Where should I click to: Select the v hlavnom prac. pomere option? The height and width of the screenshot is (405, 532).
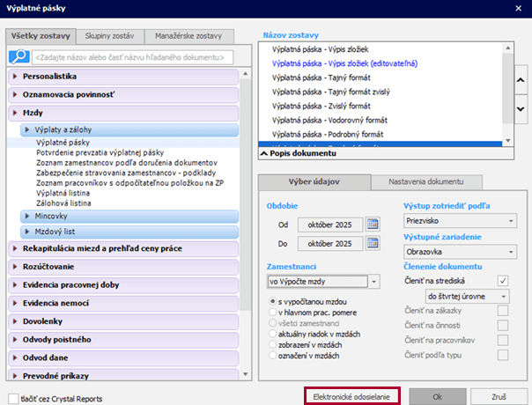pyautogui.click(x=272, y=313)
